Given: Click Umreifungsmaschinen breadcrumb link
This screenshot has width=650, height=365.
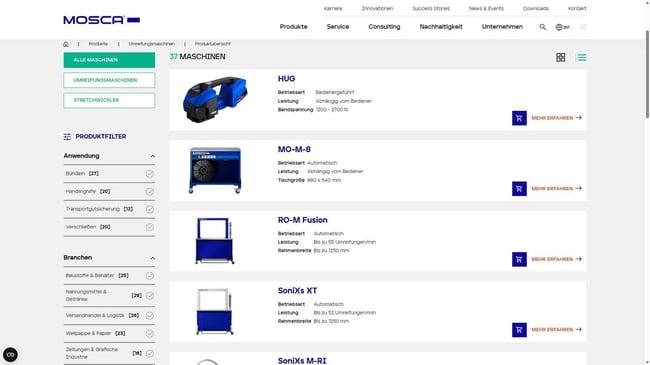Looking at the screenshot, I should pyautogui.click(x=151, y=44).
